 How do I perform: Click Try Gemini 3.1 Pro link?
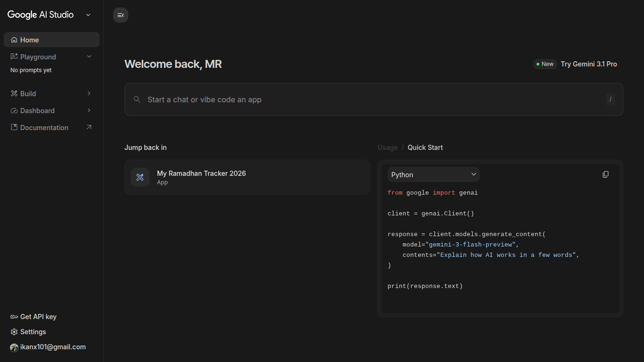[589, 64]
